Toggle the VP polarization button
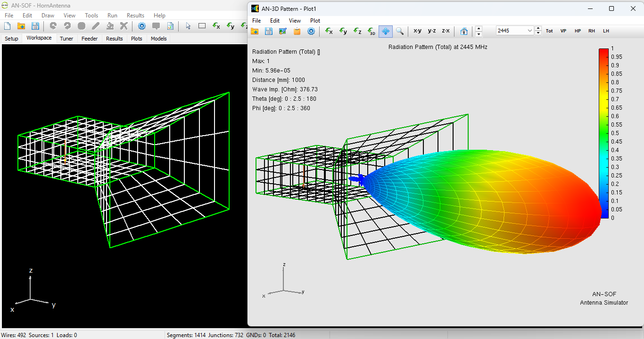 pyautogui.click(x=563, y=31)
